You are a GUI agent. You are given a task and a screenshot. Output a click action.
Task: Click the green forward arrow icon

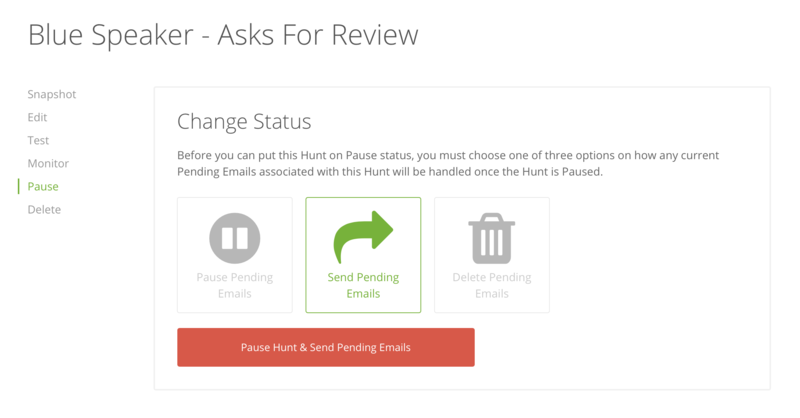(363, 237)
